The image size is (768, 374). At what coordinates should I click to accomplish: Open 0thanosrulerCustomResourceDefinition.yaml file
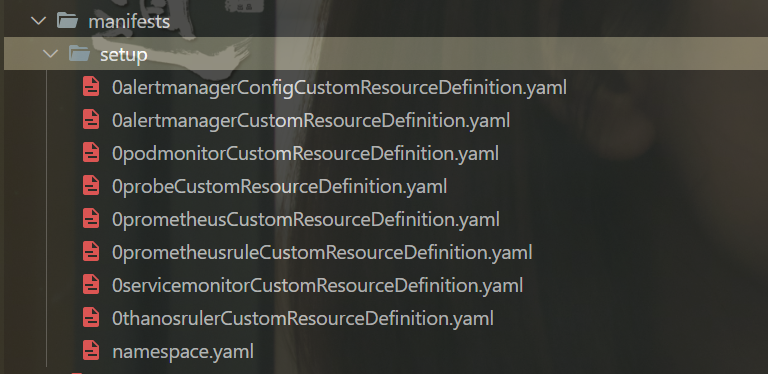tap(302, 319)
